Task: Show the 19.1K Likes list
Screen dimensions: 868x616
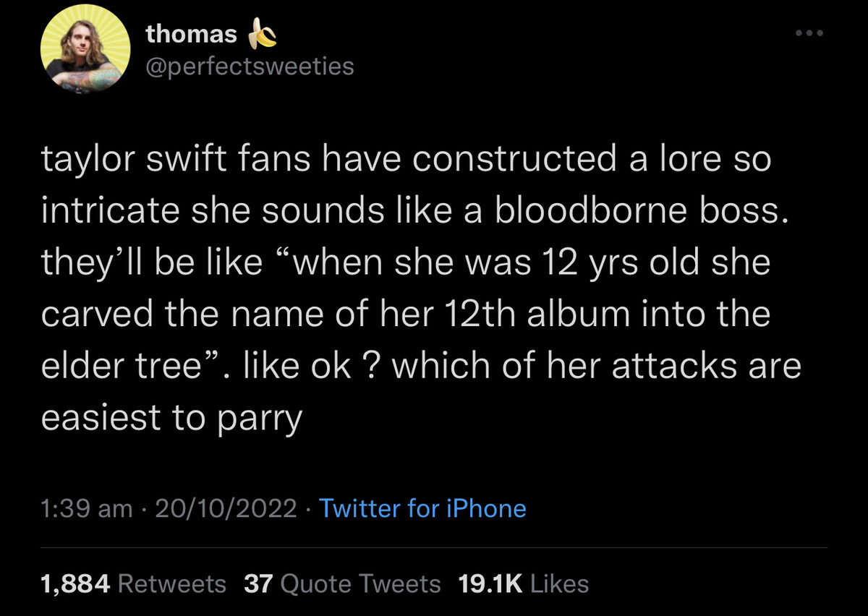Action: [524, 583]
